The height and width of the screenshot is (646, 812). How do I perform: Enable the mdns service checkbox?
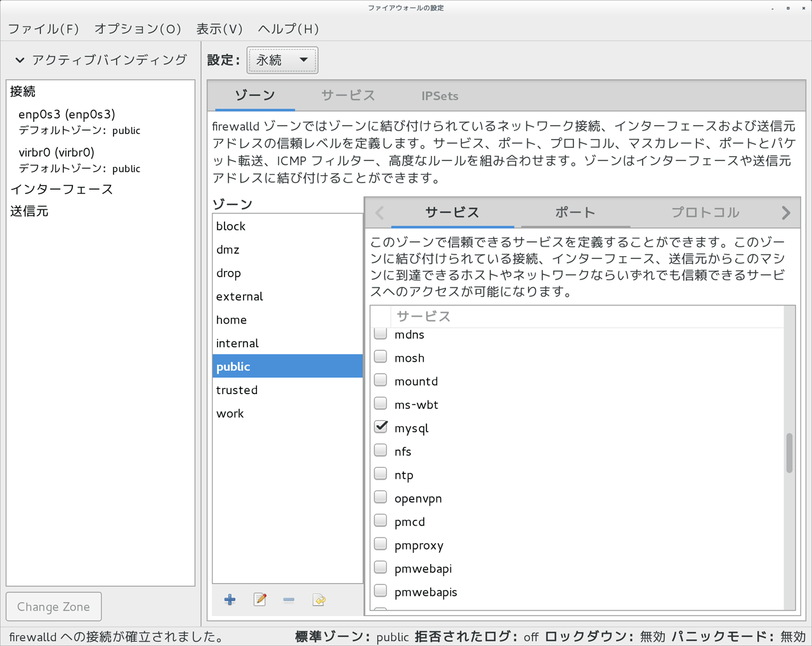click(381, 334)
